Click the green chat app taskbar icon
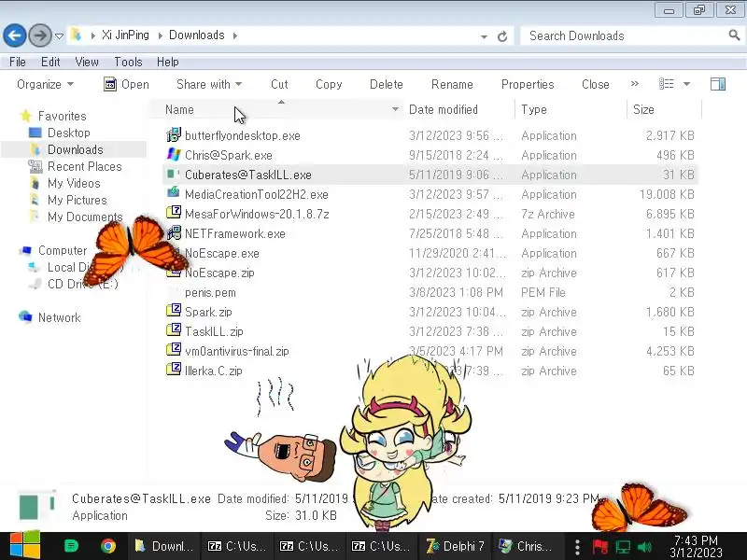 pos(72,546)
